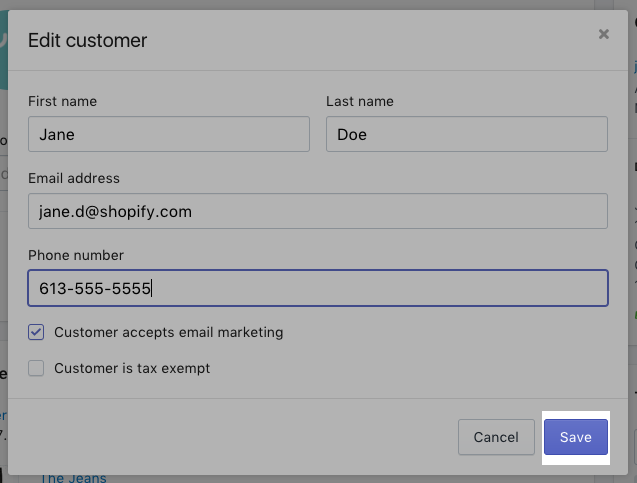Click the Cancel button
This screenshot has width=637, height=483.
point(496,437)
